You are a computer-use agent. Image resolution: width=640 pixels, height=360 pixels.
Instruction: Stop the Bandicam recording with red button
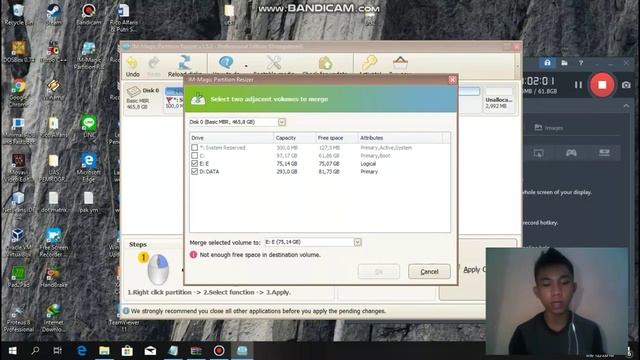602,85
